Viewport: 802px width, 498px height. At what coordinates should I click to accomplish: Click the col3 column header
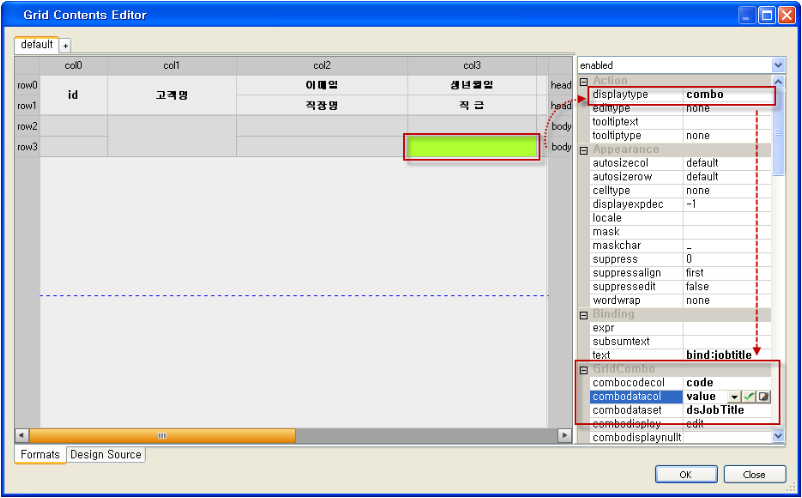[472, 66]
